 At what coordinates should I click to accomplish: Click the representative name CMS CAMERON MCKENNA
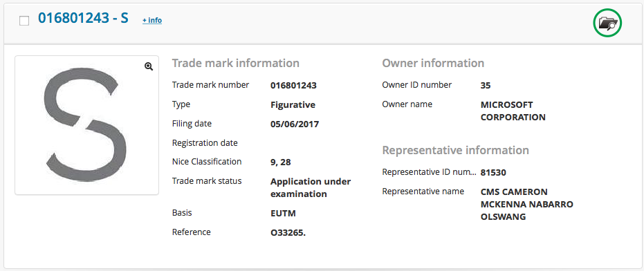click(x=527, y=204)
